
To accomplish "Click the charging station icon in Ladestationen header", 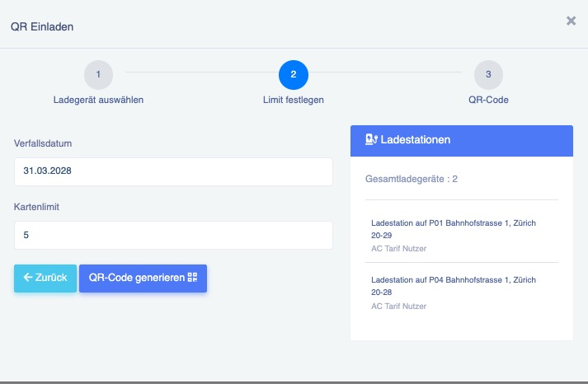I will pyautogui.click(x=371, y=140).
